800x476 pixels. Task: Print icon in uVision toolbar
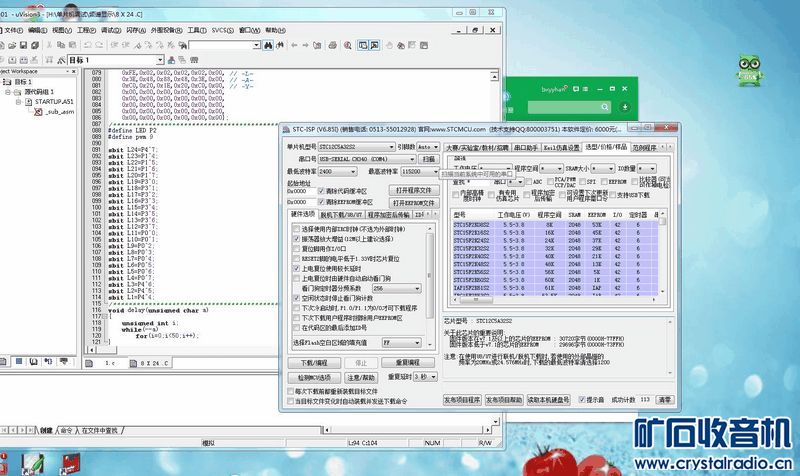coord(333,45)
